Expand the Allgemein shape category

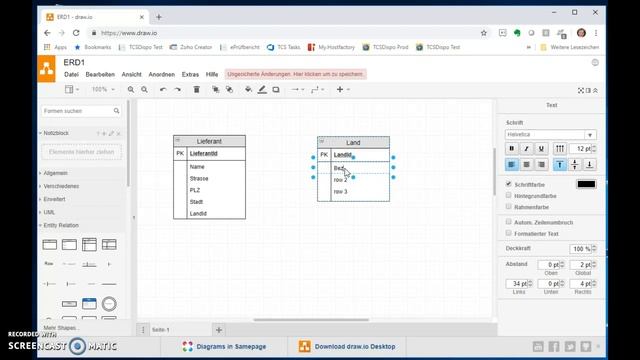[56, 173]
